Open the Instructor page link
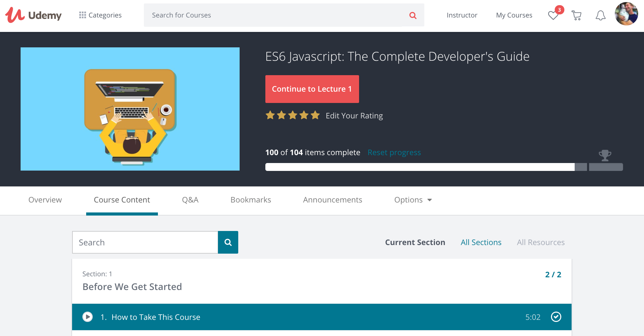644x336 pixels. pyautogui.click(x=462, y=15)
